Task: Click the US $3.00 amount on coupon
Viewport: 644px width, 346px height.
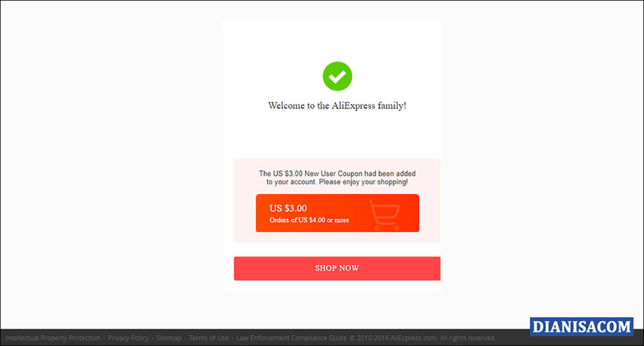Action: (288, 208)
